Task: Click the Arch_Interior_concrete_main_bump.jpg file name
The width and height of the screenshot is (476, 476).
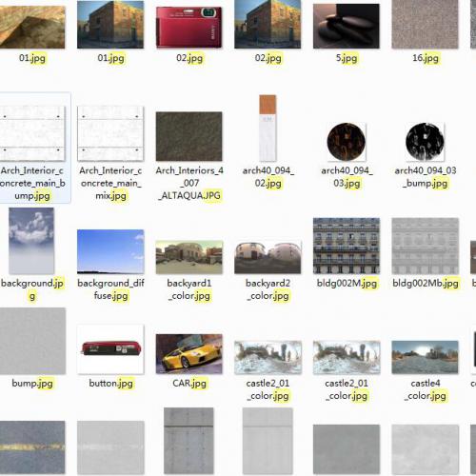Action: pos(32,183)
